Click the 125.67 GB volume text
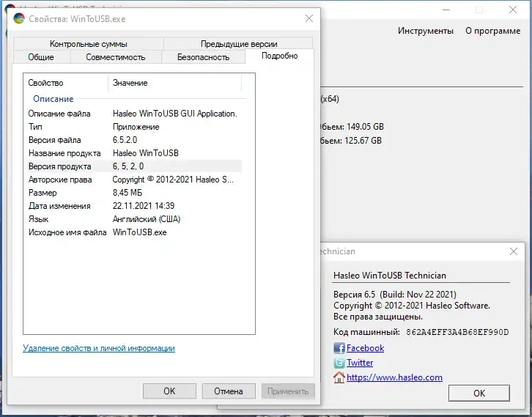Viewport: 532px width, 417px height. 363,141
